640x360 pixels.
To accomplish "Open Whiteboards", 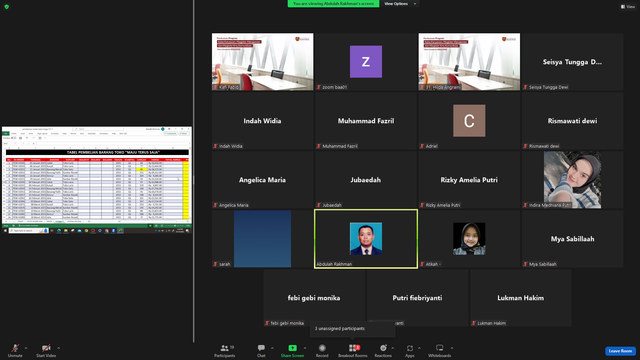I will tap(440, 350).
